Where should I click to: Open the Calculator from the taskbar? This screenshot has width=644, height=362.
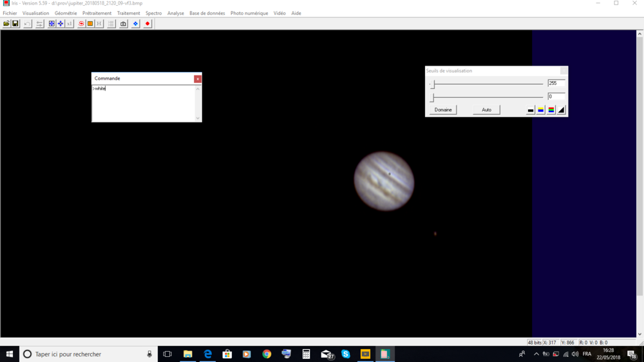click(x=306, y=354)
